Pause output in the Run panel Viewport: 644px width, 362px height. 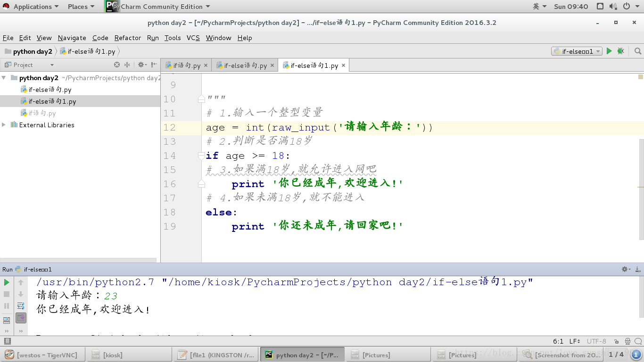(7, 306)
